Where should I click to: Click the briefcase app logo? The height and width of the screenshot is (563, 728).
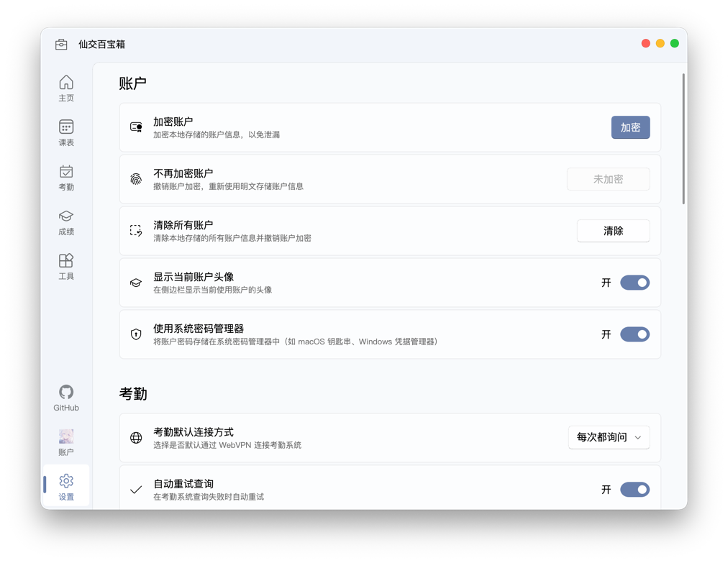(60, 43)
